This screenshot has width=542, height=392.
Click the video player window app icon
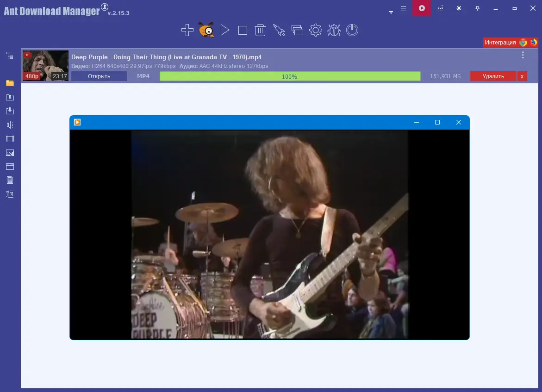click(x=77, y=122)
